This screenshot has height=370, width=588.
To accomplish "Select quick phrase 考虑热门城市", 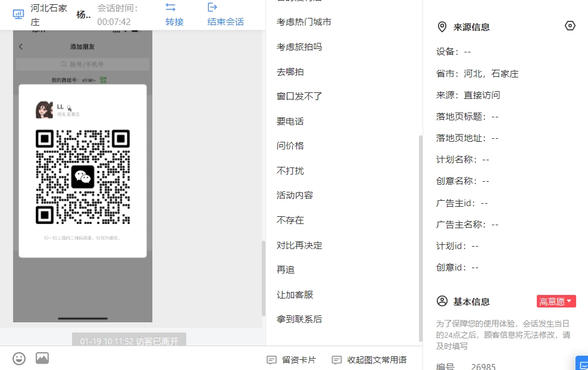I will (x=304, y=22).
